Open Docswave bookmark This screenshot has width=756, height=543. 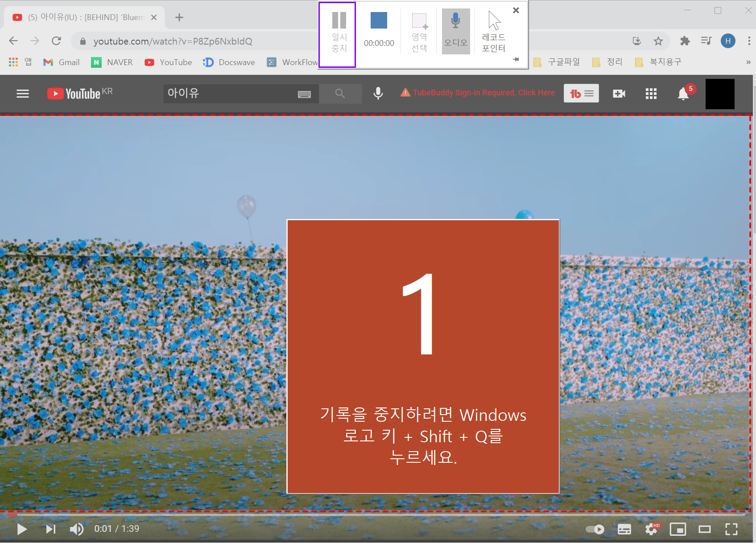coord(229,62)
